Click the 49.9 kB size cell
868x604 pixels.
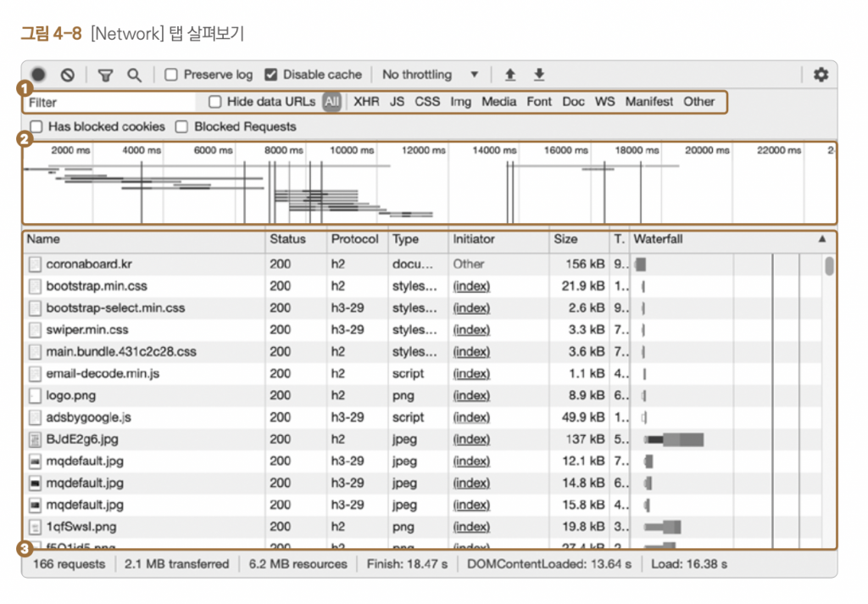click(583, 417)
